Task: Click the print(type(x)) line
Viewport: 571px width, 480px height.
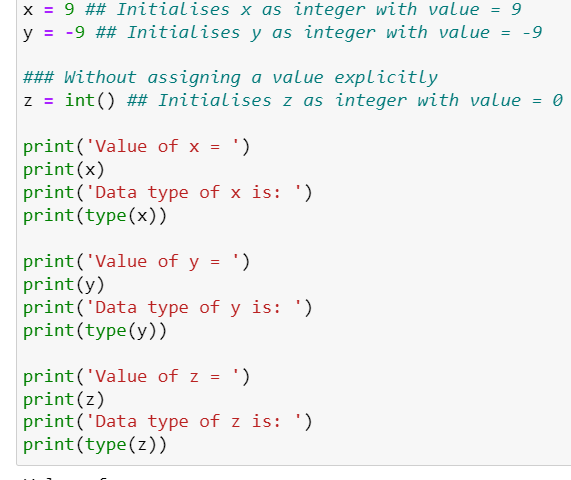Action: coord(95,216)
